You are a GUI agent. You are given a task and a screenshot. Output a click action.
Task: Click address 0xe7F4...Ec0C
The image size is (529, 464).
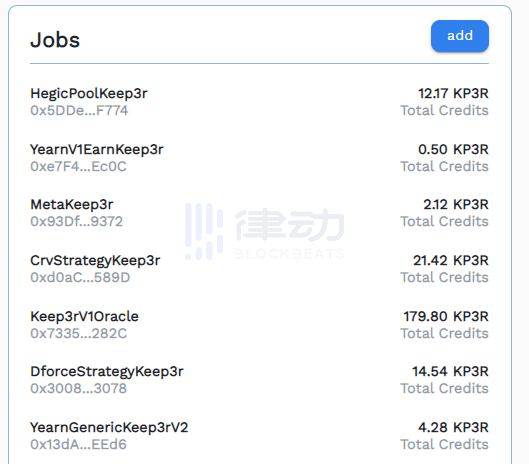[79, 166]
